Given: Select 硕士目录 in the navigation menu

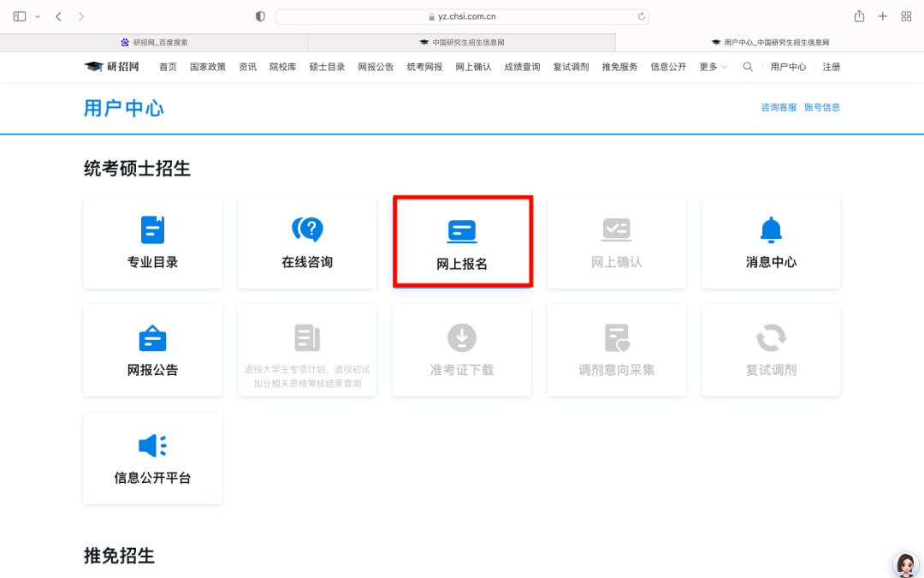Looking at the screenshot, I should click(327, 67).
